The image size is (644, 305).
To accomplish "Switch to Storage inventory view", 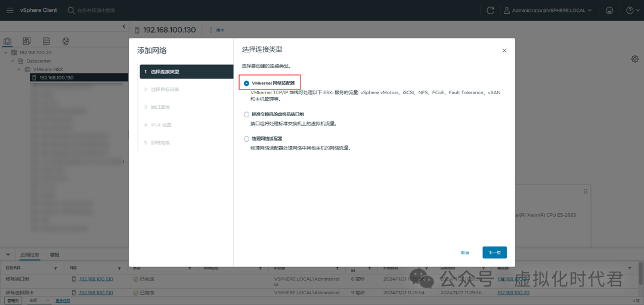I will point(46,41).
